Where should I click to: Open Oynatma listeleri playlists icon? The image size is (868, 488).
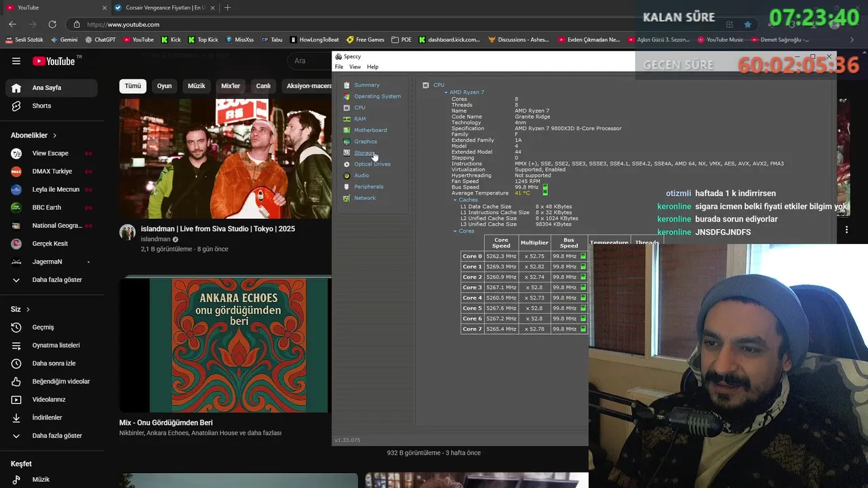coord(16,346)
